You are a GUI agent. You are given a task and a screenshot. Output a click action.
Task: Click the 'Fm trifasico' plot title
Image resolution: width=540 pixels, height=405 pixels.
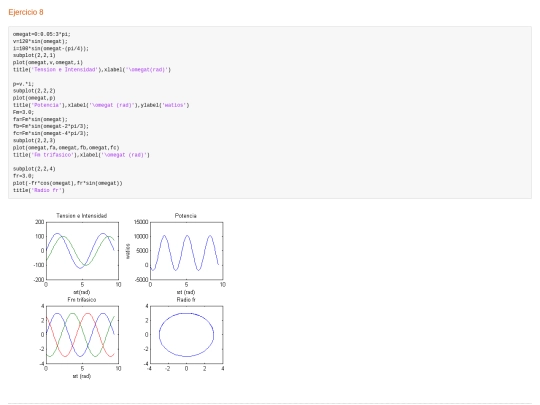coord(82,300)
